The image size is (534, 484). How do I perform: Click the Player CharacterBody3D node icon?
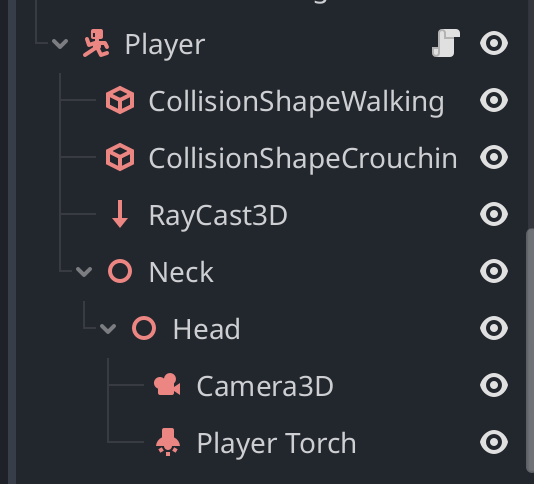pos(96,43)
